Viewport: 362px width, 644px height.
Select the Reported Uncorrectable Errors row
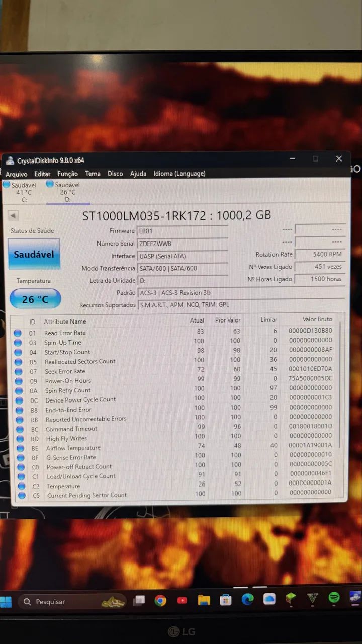(174, 419)
